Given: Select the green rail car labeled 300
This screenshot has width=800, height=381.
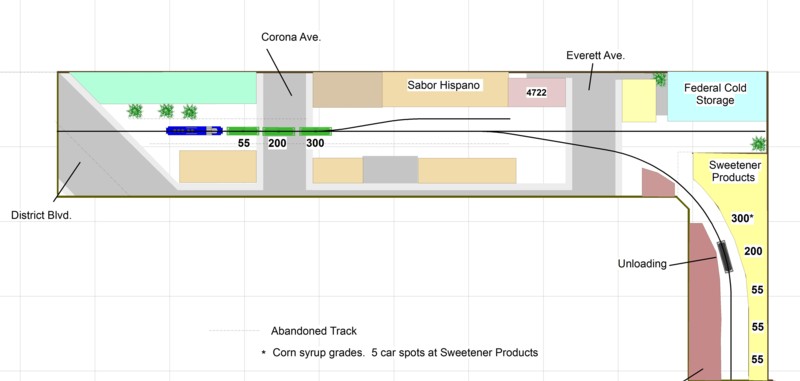Looking at the screenshot, I should pyautogui.click(x=315, y=131).
